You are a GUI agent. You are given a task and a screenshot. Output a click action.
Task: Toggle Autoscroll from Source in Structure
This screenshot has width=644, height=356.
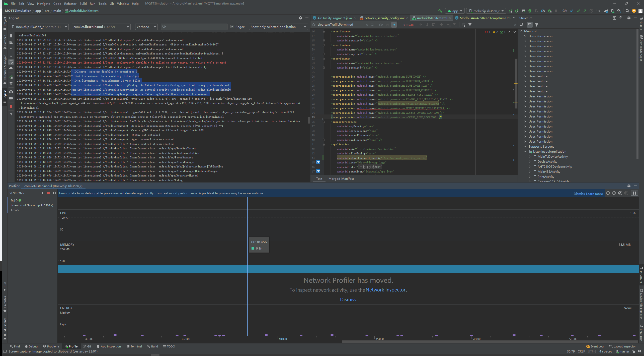536,25
